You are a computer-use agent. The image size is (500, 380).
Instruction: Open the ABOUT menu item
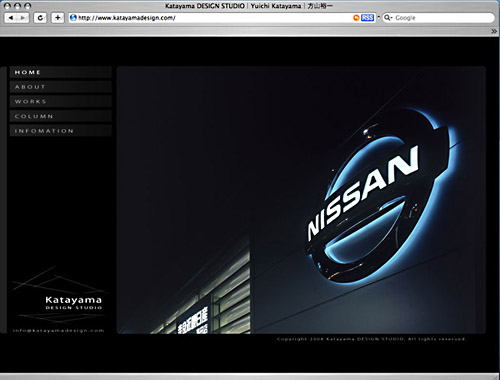pos(61,87)
